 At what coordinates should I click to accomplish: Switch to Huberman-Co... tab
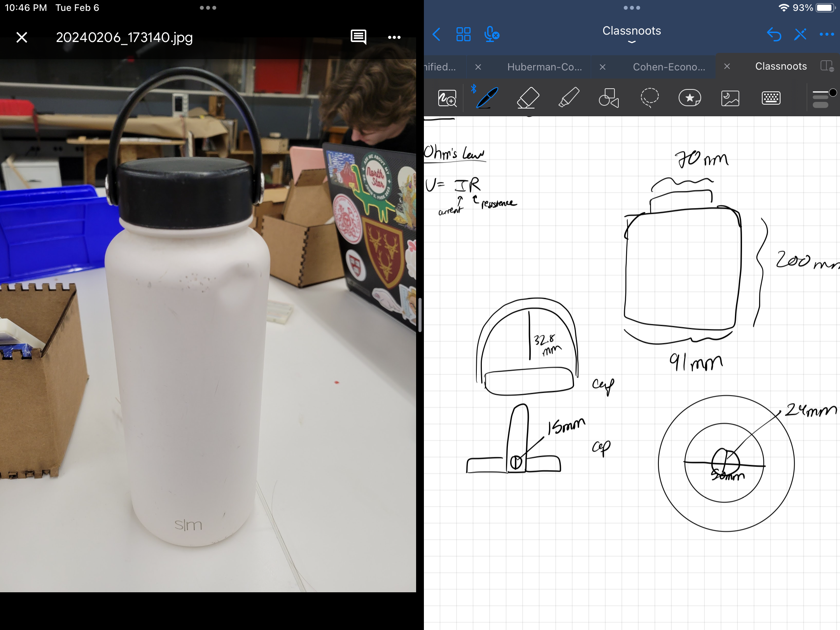coord(544,67)
